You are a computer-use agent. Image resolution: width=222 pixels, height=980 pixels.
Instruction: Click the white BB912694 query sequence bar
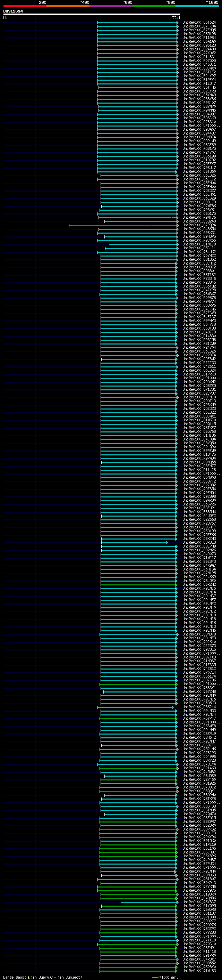tap(92, 14)
